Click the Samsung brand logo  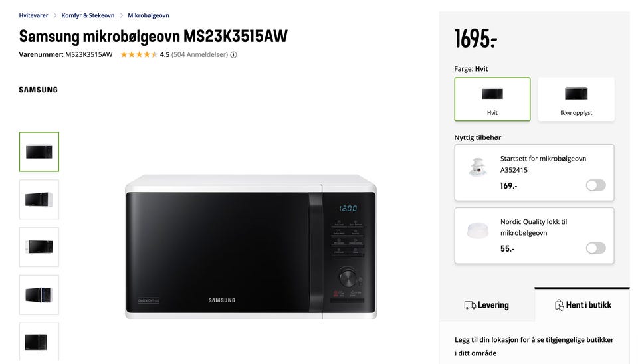point(39,90)
